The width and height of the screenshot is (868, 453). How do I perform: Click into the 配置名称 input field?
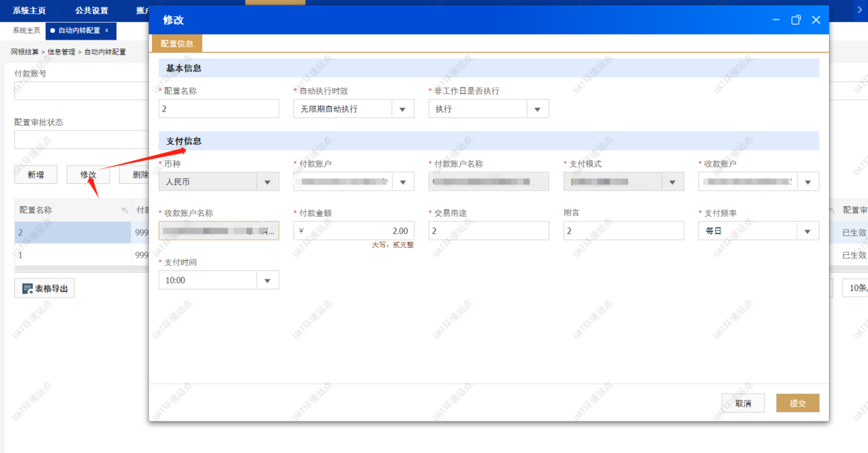[x=218, y=109]
